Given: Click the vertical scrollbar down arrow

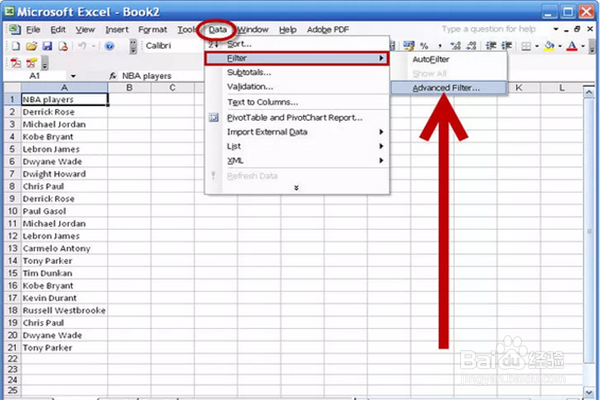Looking at the screenshot, I should click(x=589, y=391).
